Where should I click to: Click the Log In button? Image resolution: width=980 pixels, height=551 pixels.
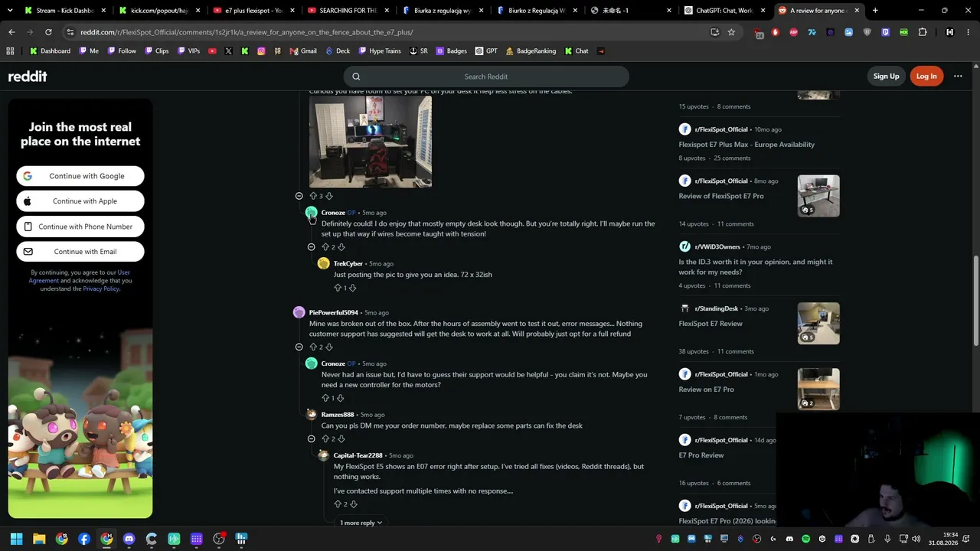click(926, 77)
